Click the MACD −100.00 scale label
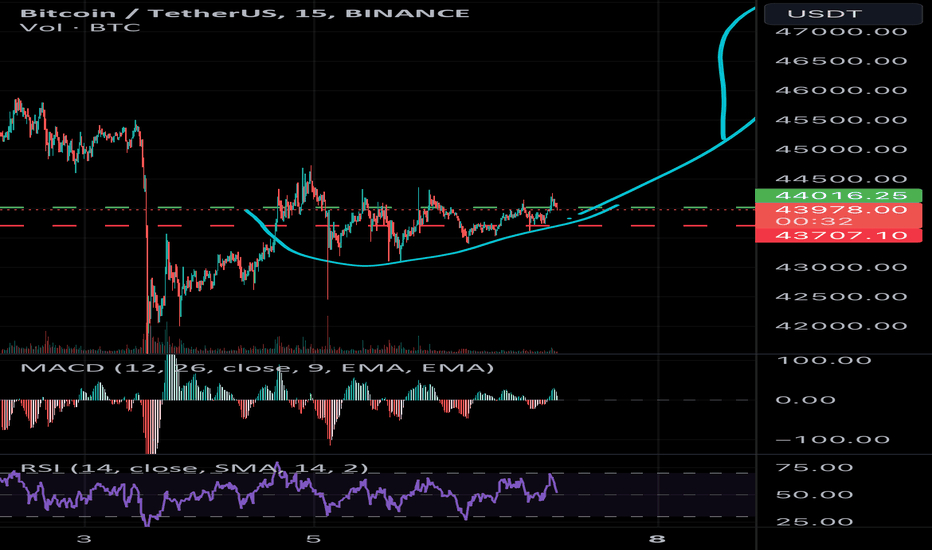Image resolution: width=932 pixels, height=550 pixels. (832, 439)
